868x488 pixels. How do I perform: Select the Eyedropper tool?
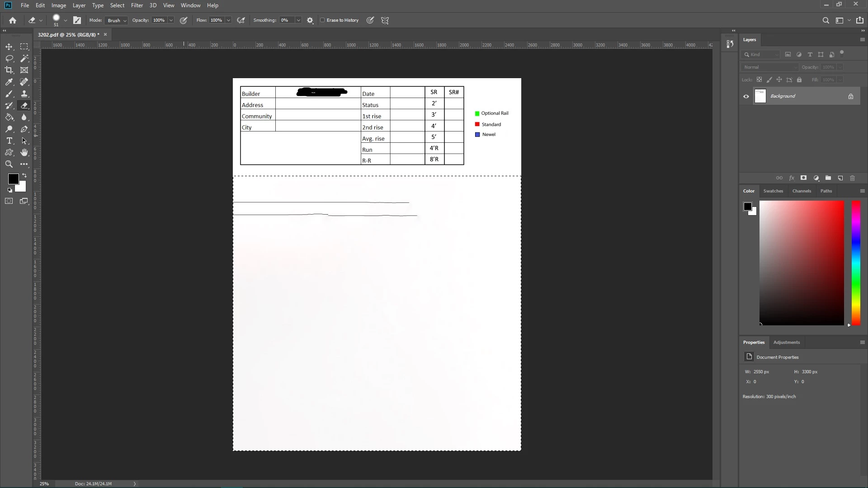click(9, 82)
